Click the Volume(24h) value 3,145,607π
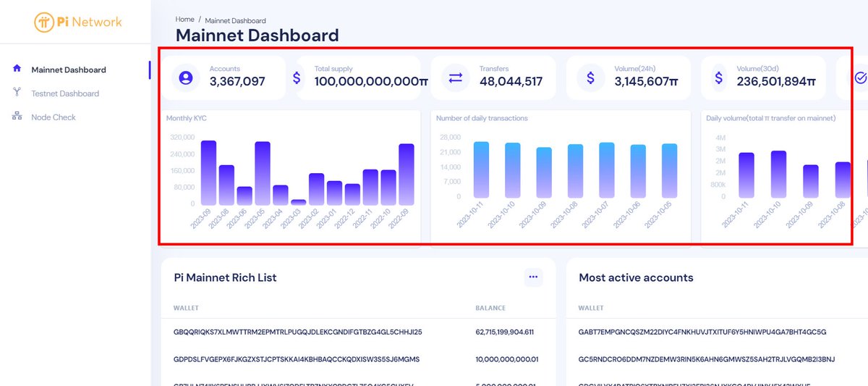 coord(648,82)
